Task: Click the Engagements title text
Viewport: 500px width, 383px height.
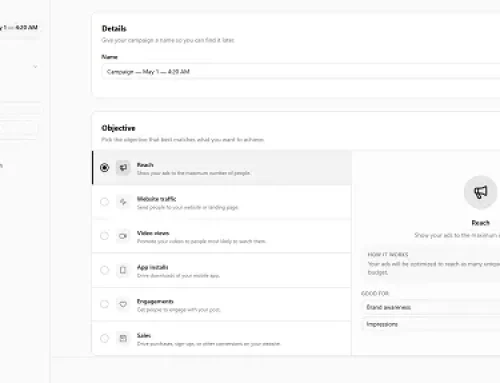Action: pyautogui.click(x=155, y=301)
